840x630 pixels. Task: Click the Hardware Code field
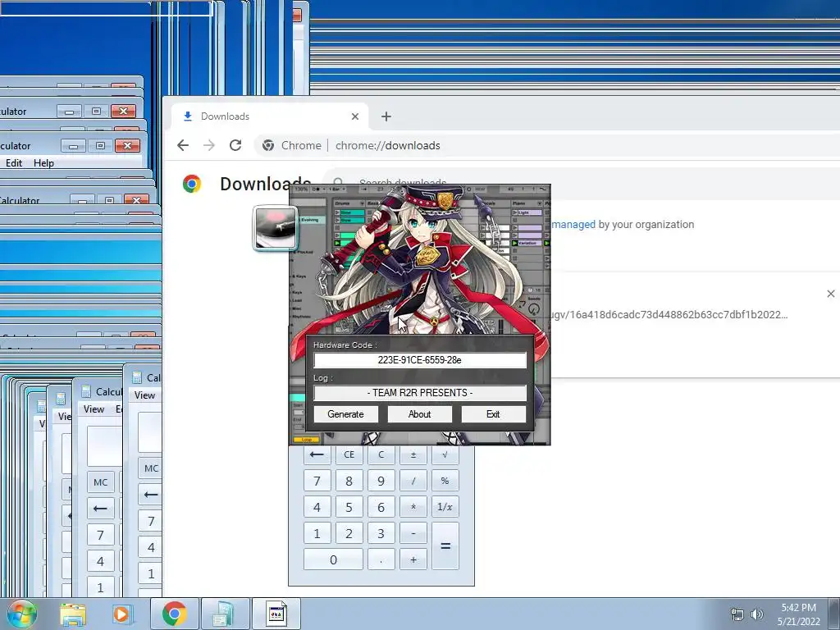(x=419, y=360)
